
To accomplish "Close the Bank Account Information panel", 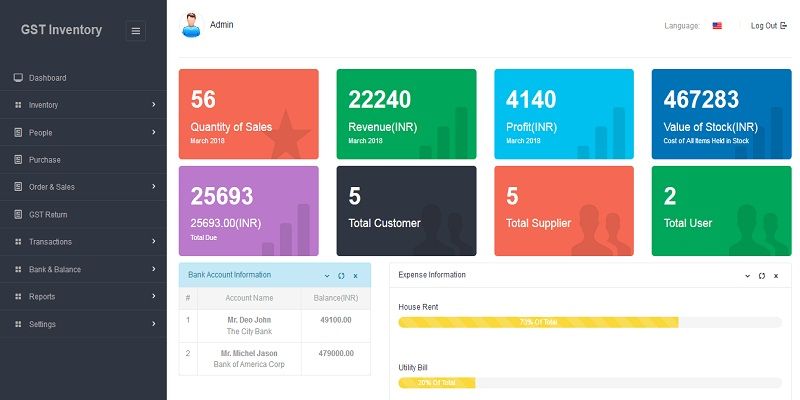I will 356,276.
